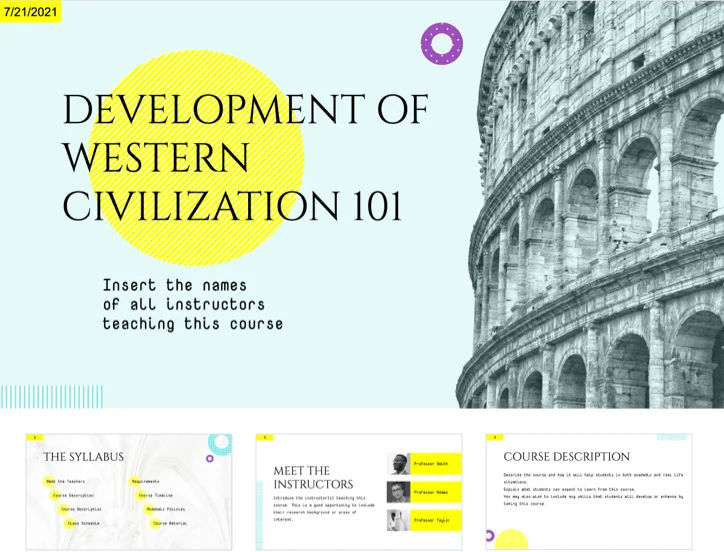Click Professor Taylor's portrait photo
This screenshot has width=724, height=552.
[x=398, y=521]
